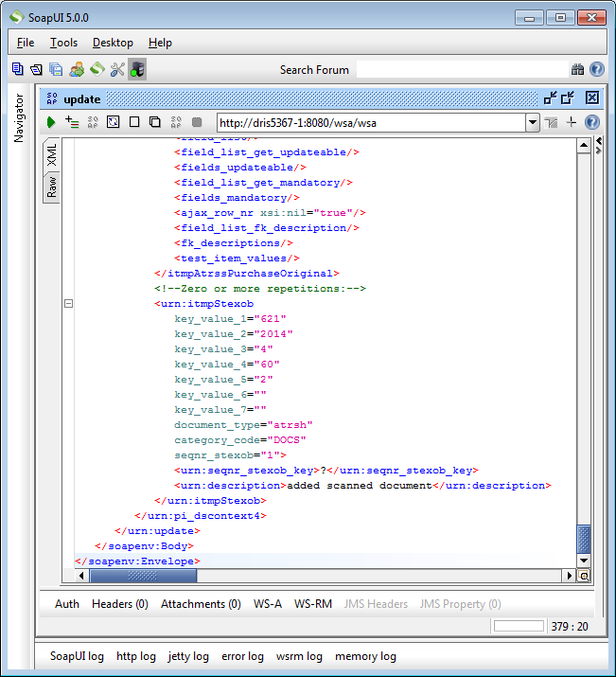This screenshot has width=616, height=677.
Task: Click the cursor position 379 : 20 indicator
Action: 570,627
